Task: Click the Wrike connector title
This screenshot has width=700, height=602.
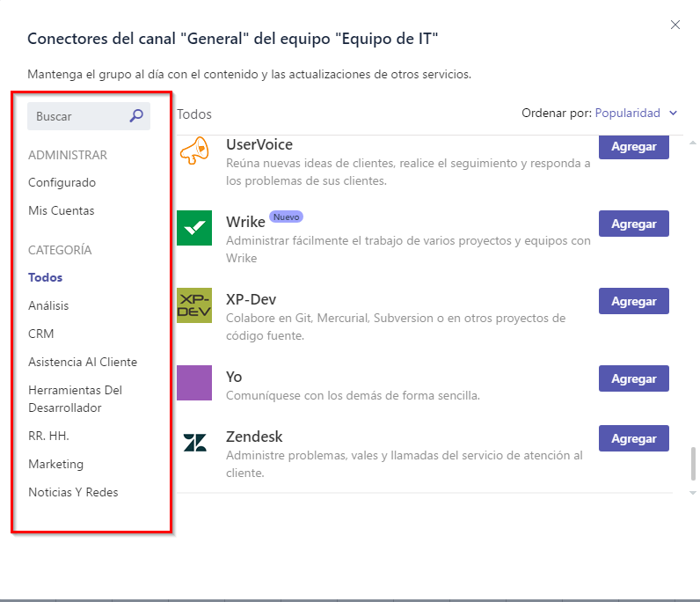Action: click(x=245, y=222)
